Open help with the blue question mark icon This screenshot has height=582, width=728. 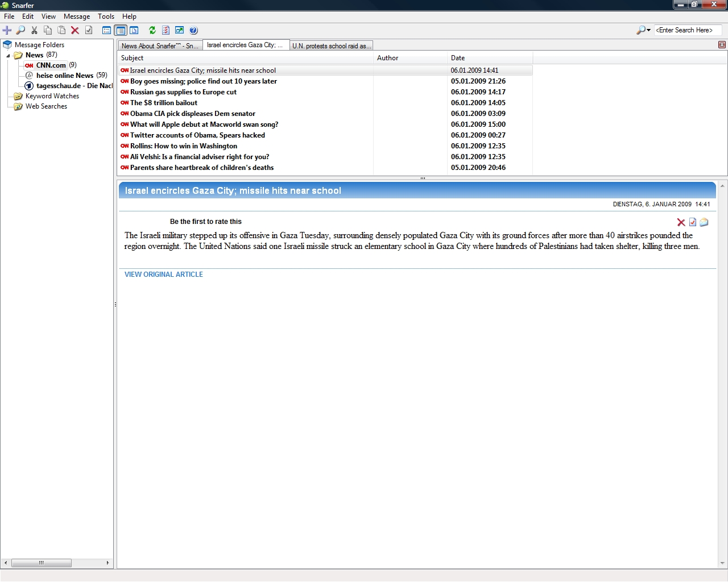pyautogui.click(x=193, y=30)
